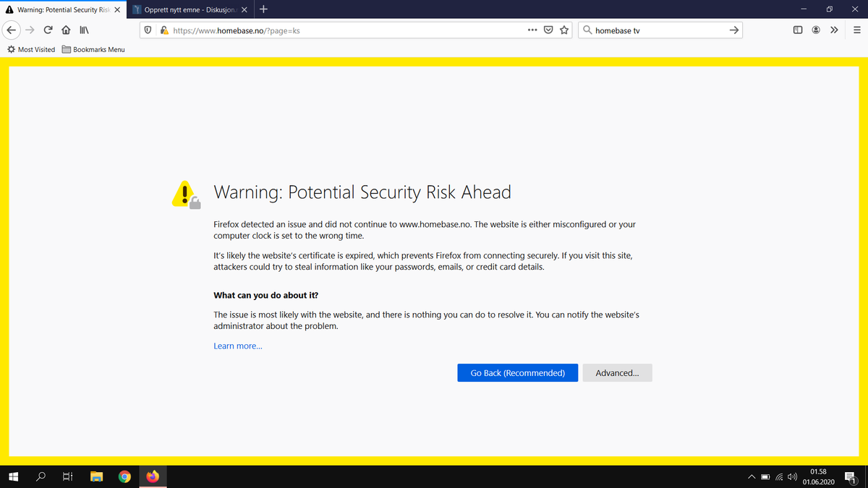Show hidden system tray icons
Viewport: 868px width, 488px height.
pos(752,477)
